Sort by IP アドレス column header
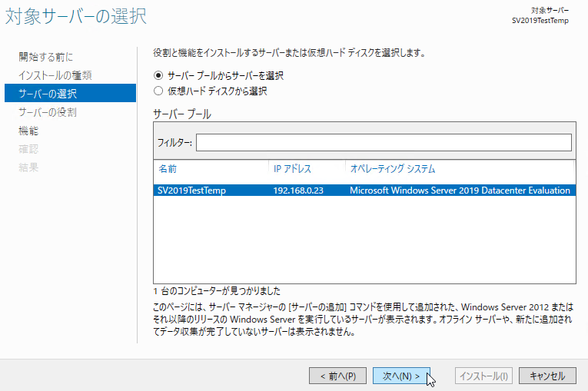Image resolution: width=588 pixels, height=391 pixels. tap(293, 169)
